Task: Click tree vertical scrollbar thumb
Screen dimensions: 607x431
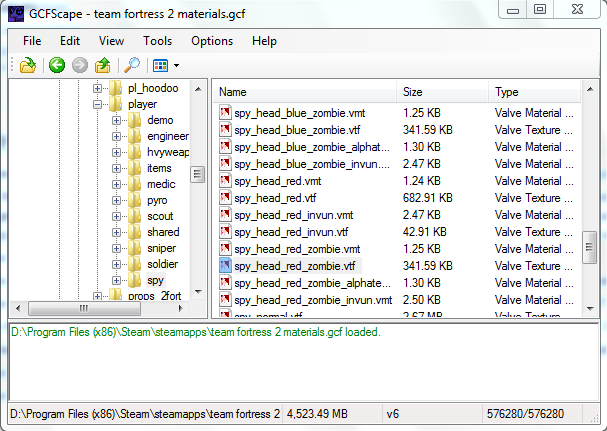Action: 197,174
